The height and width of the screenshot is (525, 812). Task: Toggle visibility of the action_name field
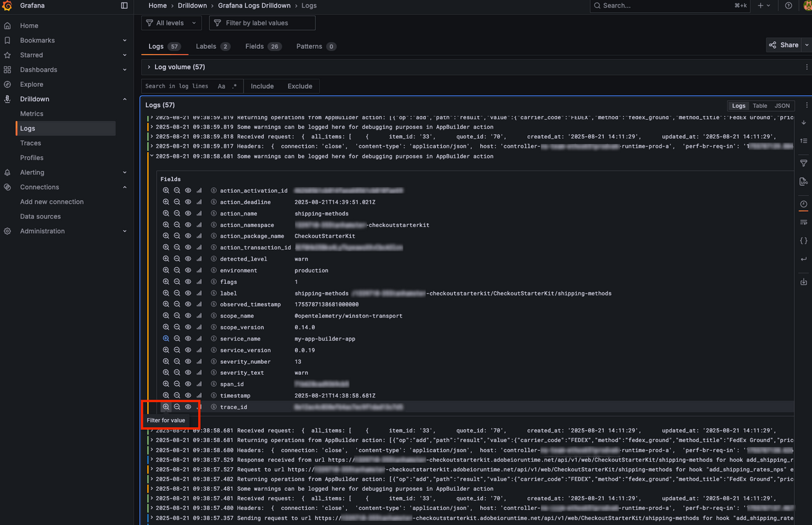coord(187,213)
